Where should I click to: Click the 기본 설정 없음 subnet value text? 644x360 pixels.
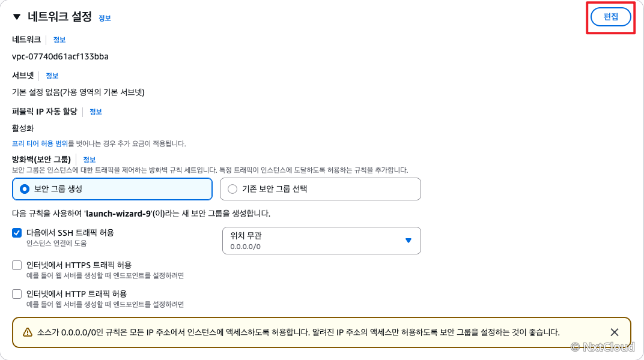78,92
